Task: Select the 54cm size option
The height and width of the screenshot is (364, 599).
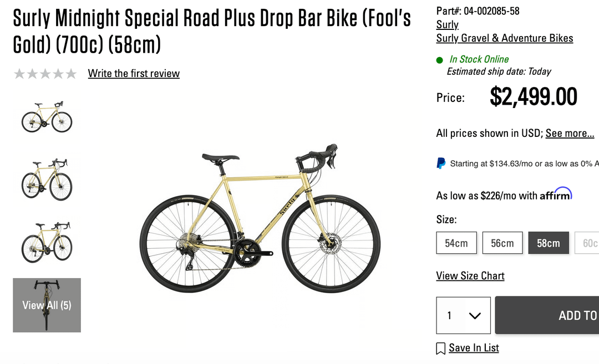Action: tap(456, 243)
